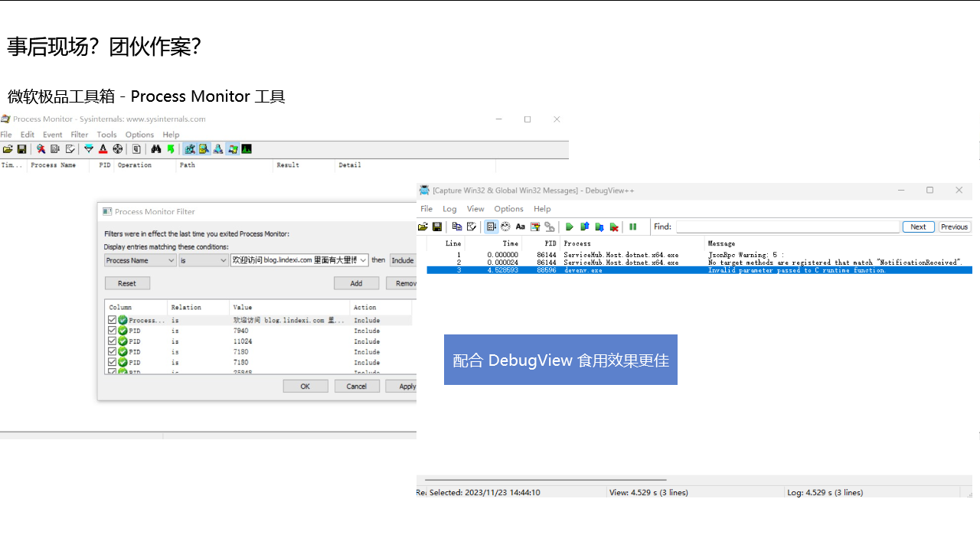Select the Highlight icon with red underlined A

pos(103,149)
